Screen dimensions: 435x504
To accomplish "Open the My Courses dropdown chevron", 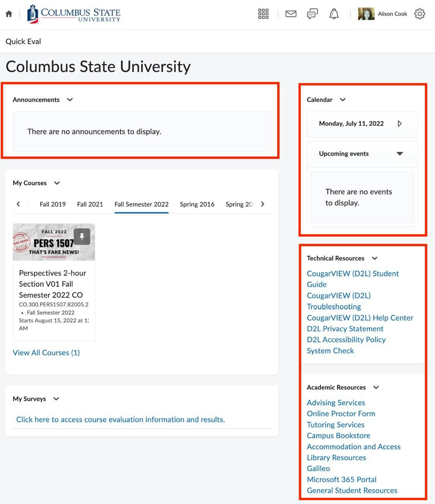I will 57,183.
